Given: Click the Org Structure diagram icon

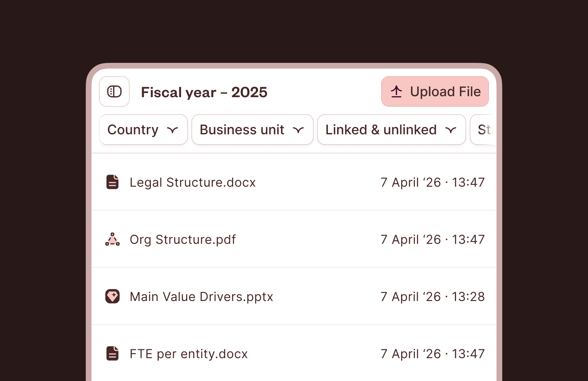Looking at the screenshot, I should (112, 239).
